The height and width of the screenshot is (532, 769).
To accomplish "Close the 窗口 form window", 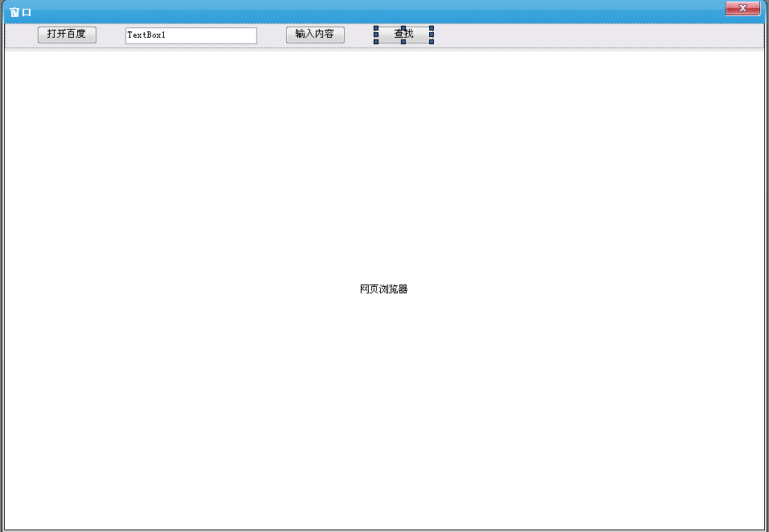I will coord(742,9).
